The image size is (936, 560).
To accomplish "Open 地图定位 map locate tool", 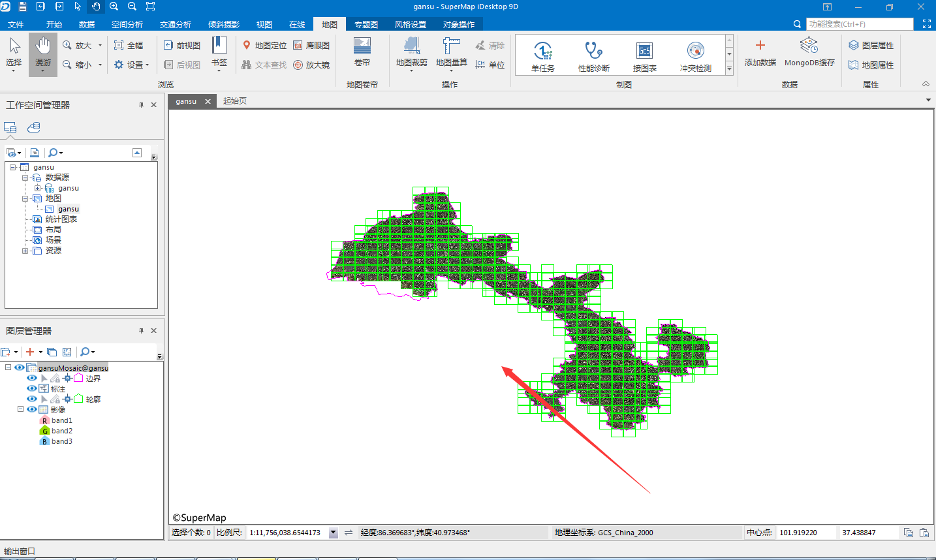I will pos(264,45).
